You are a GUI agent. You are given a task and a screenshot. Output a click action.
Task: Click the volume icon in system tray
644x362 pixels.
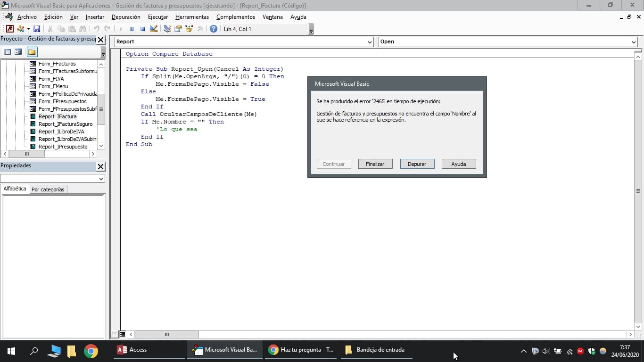tap(546, 351)
